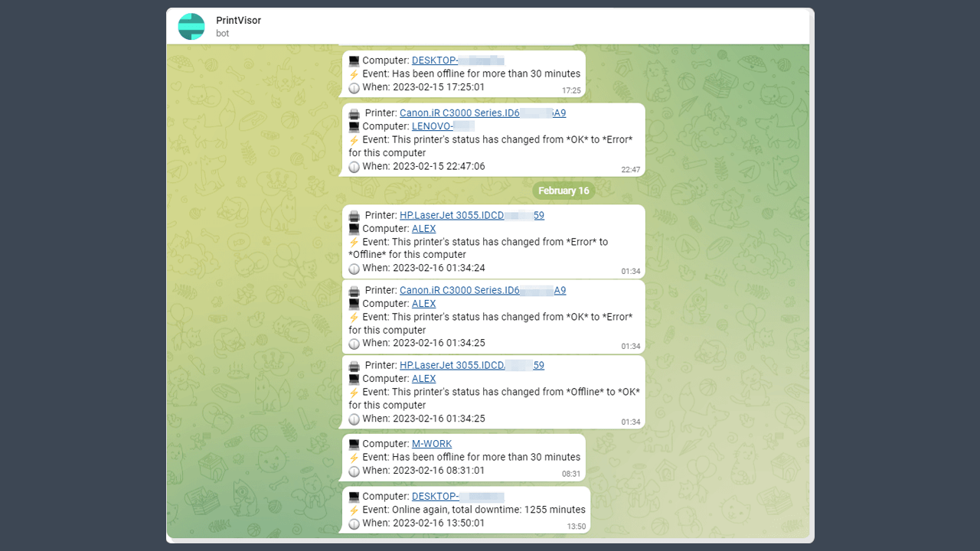Click printer icon in the 22:47 Canon message
The width and height of the screenshot is (980, 551).
coord(354,113)
